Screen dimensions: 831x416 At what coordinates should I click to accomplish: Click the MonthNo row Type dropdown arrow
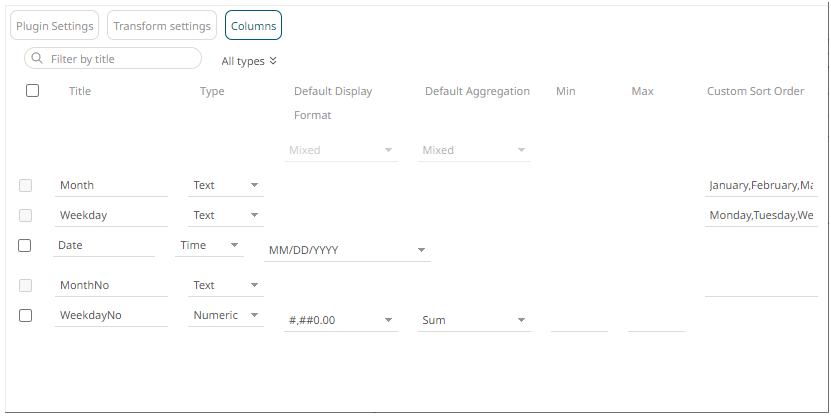[x=254, y=285]
